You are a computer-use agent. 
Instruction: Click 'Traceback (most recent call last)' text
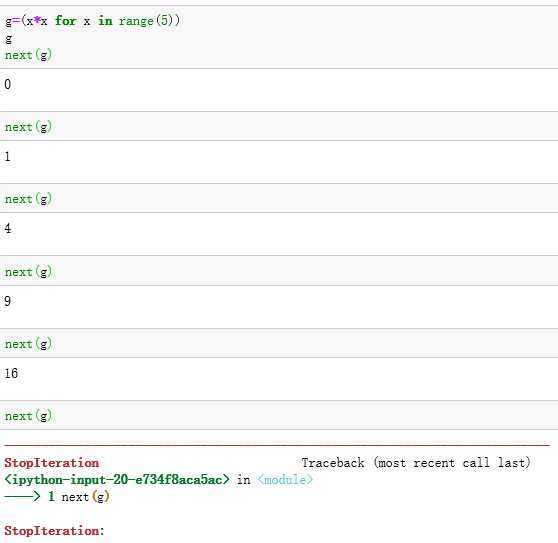[x=416, y=463]
